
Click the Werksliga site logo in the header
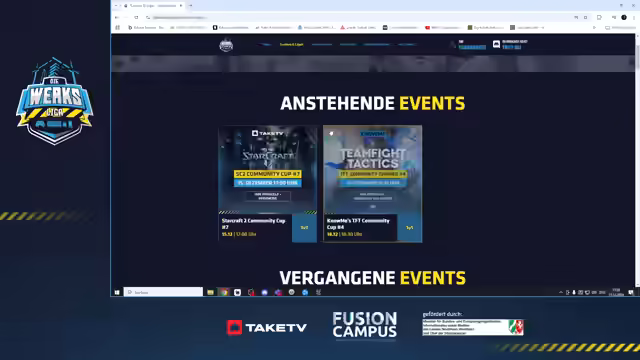click(x=226, y=45)
